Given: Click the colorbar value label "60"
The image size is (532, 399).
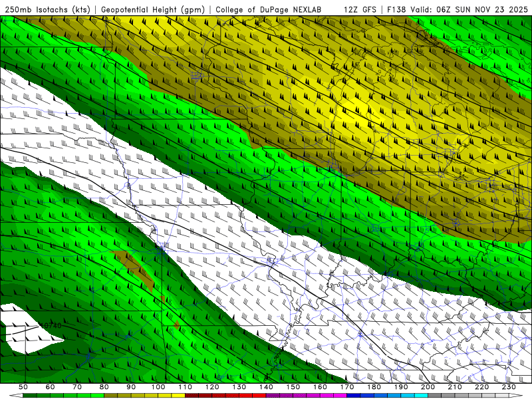Looking at the screenshot, I should [x=50, y=387].
